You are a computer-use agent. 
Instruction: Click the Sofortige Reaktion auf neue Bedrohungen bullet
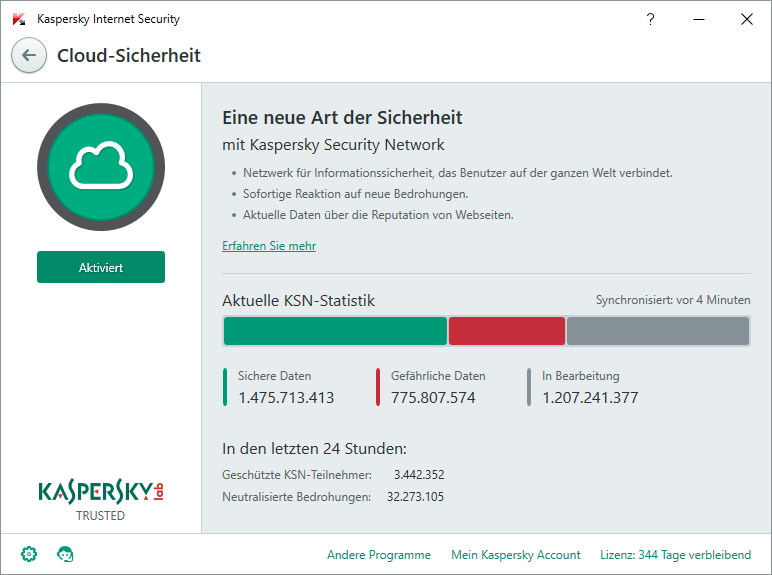pos(355,194)
